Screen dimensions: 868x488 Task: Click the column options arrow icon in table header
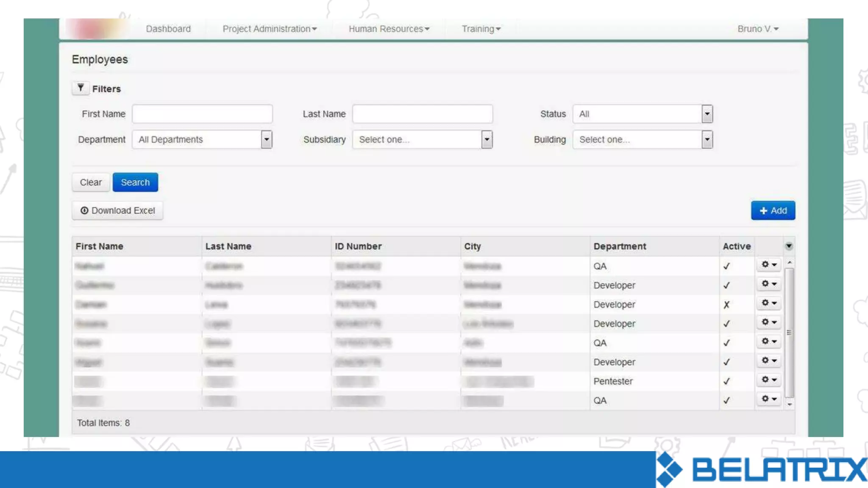789,246
